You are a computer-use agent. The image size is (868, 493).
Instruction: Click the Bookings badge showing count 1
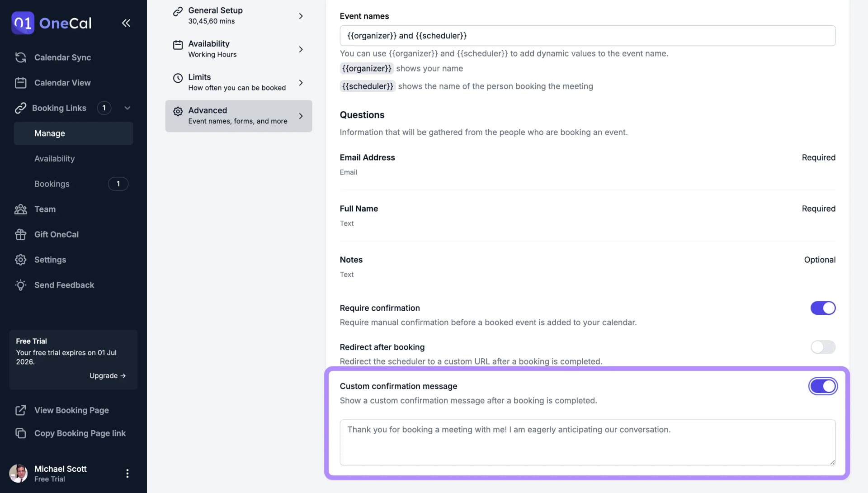pyautogui.click(x=118, y=184)
